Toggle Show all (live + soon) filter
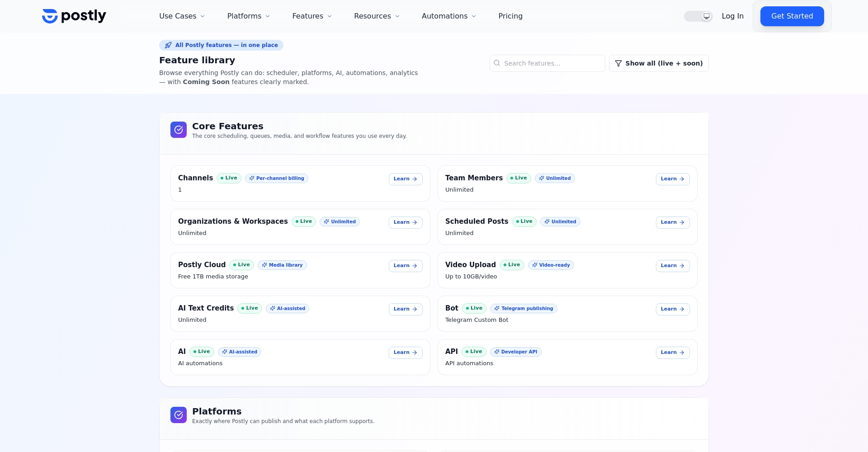 659,63
